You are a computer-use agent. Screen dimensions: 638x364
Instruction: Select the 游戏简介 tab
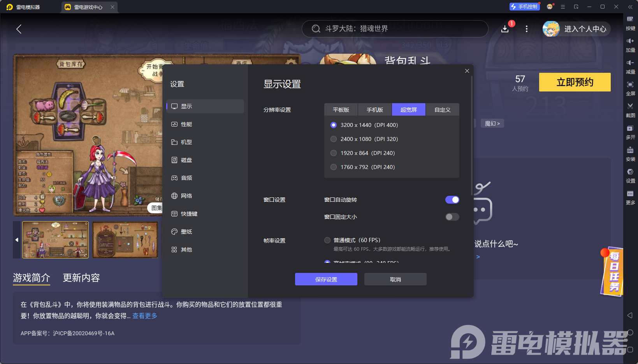32,278
